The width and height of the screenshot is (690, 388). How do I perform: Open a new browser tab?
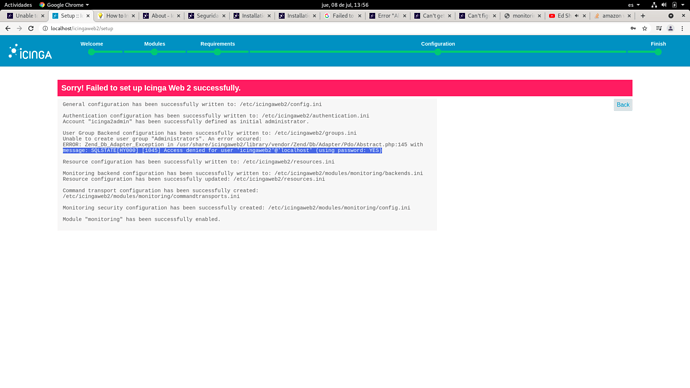click(x=642, y=15)
